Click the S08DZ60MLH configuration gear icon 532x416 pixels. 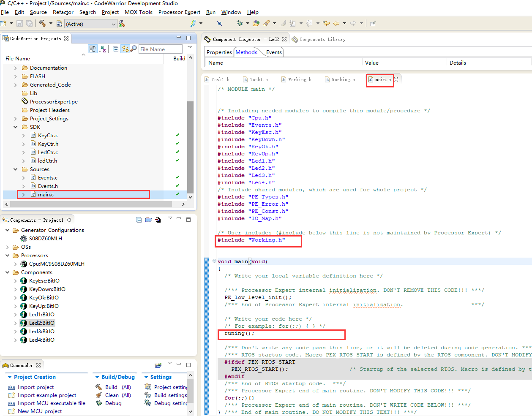point(24,239)
